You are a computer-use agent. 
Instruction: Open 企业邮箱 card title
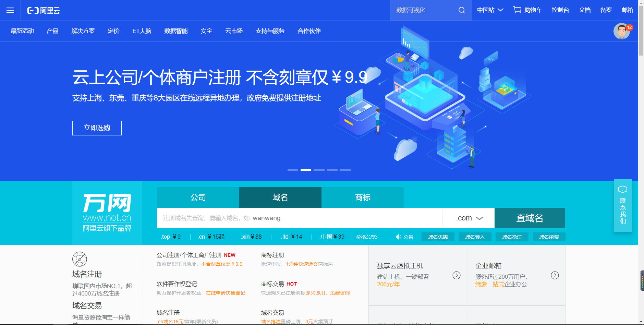click(488, 266)
